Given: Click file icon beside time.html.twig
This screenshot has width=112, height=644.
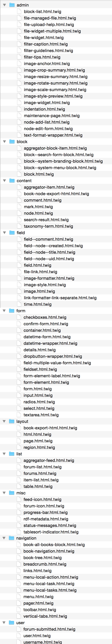Looking at the screenshot, I should click(19, 304).
